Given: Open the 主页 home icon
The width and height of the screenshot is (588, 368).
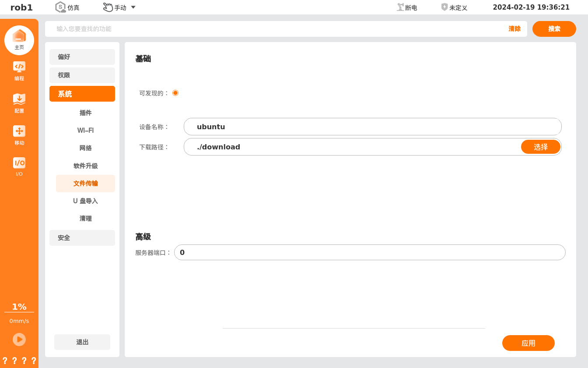Looking at the screenshot, I should [19, 40].
